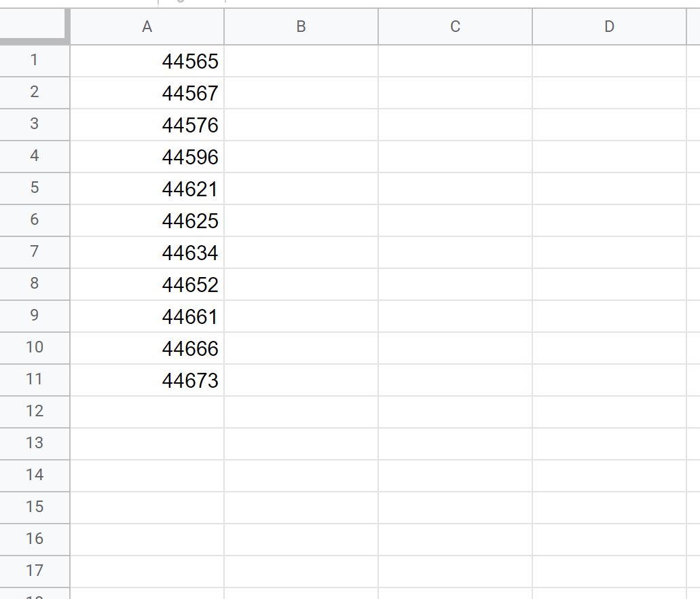Select empty cell C8

point(455,284)
